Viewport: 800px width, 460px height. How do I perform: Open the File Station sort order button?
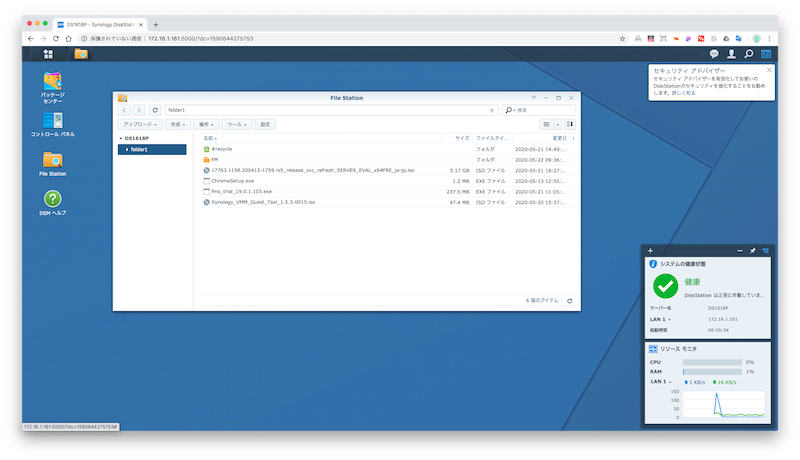[570, 124]
